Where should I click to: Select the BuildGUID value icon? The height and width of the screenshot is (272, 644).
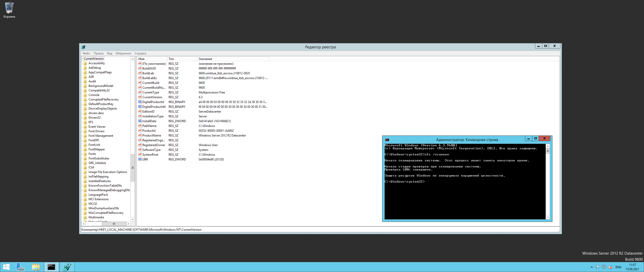[x=140, y=68]
